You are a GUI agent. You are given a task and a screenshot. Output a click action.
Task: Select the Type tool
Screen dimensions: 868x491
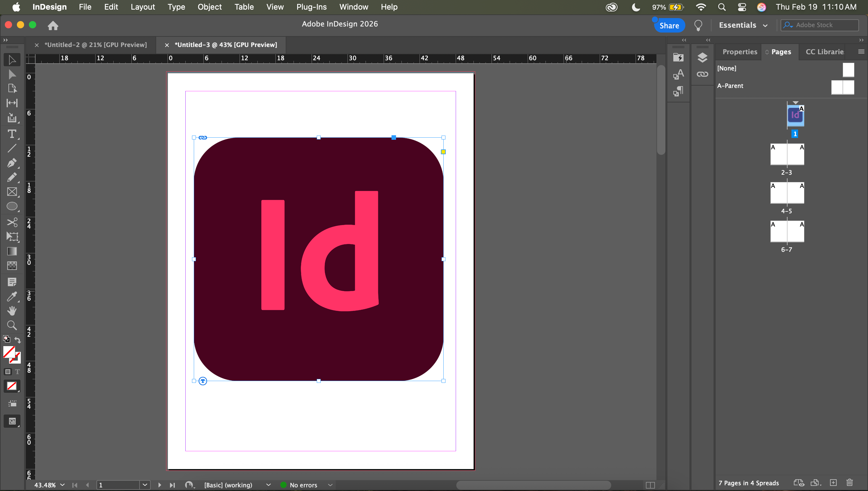(12, 134)
